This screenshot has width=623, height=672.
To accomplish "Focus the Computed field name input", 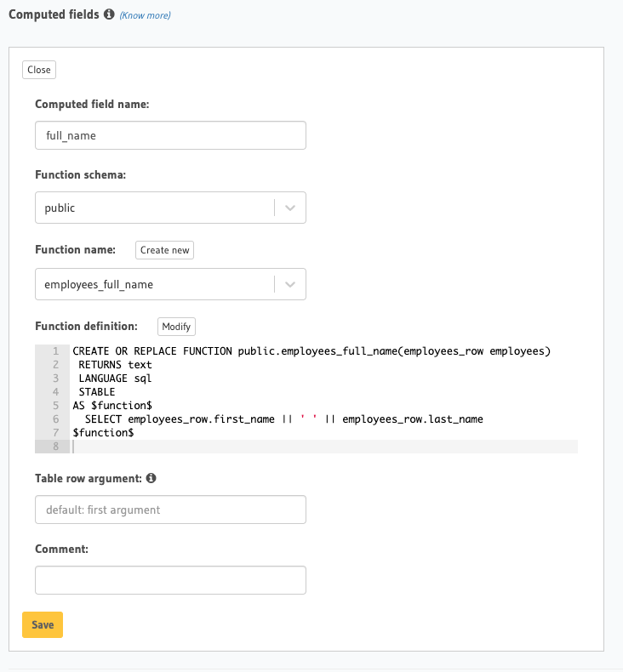I will tap(170, 135).
